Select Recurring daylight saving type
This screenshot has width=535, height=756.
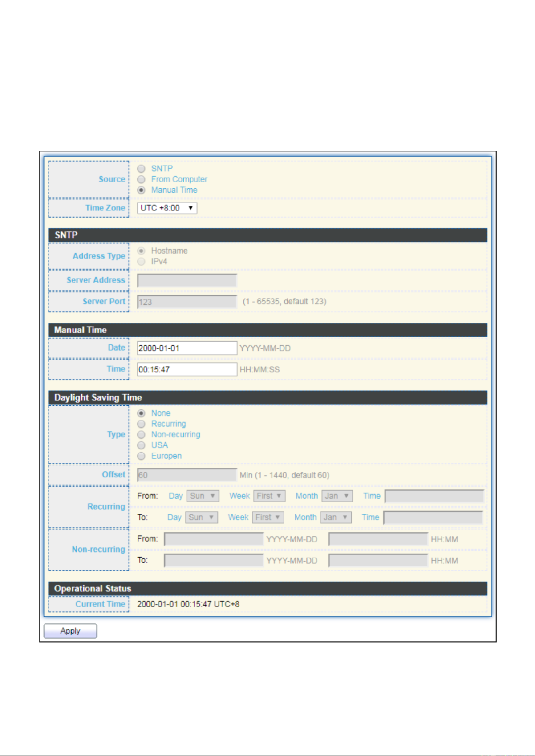coord(141,424)
